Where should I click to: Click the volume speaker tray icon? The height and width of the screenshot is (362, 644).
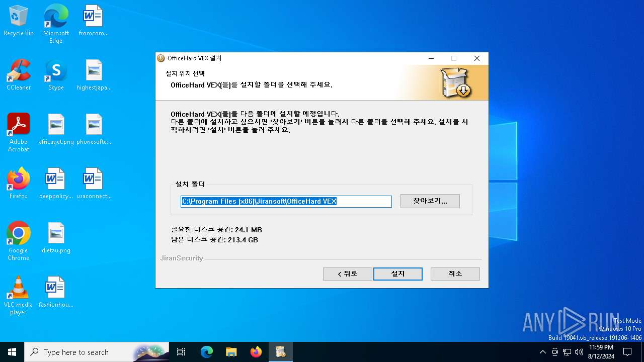579,352
